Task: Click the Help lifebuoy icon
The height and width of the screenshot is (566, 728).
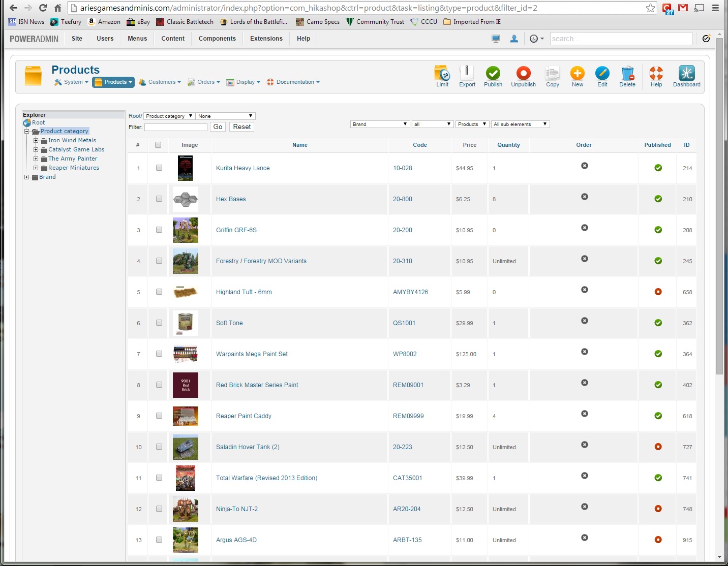Action: click(656, 74)
